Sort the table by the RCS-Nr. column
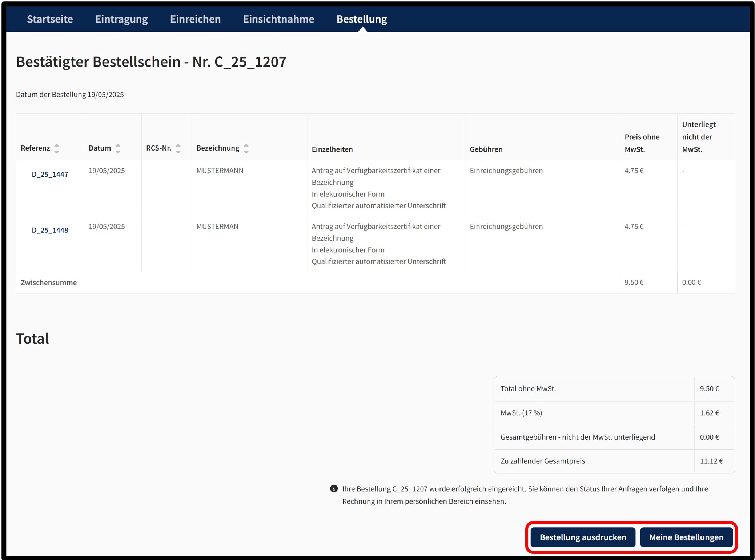The width and height of the screenshot is (755, 560). tap(178, 148)
